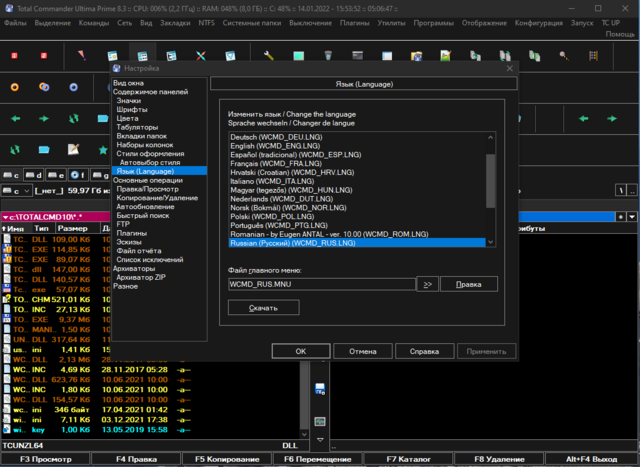Select Архиватор ZIP in the settings tree
Viewport: 640px width, 467px height.
(x=141, y=277)
